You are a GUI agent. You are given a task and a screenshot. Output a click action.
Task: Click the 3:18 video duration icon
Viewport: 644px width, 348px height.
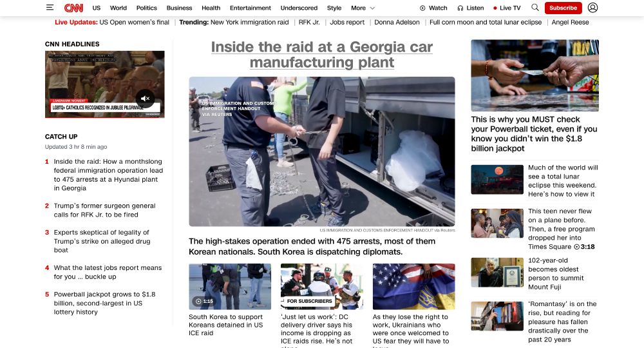tap(576, 247)
